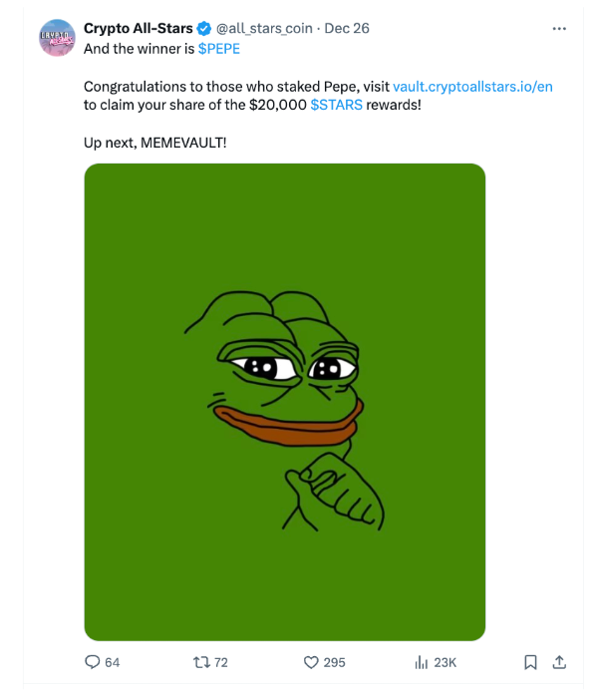Click the Dec 26 post timestamp
This screenshot has width=598, height=700.
347,28
